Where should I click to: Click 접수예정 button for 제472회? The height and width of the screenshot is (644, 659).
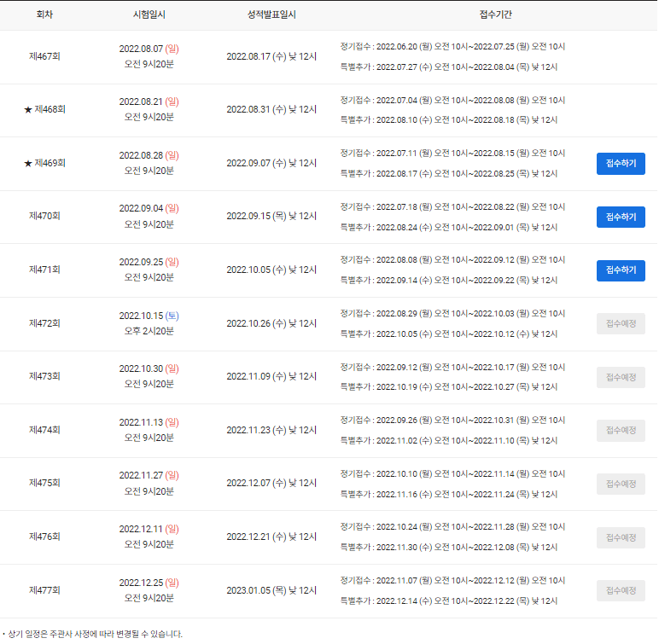(x=621, y=323)
